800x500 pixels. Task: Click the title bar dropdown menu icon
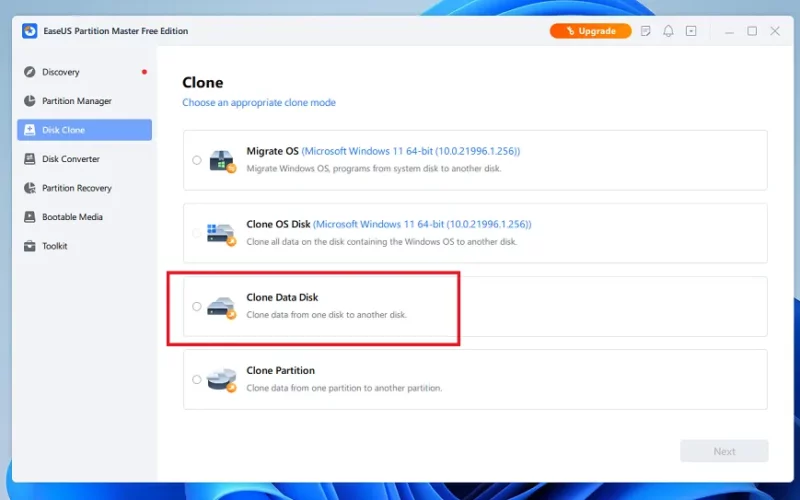click(x=691, y=31)
